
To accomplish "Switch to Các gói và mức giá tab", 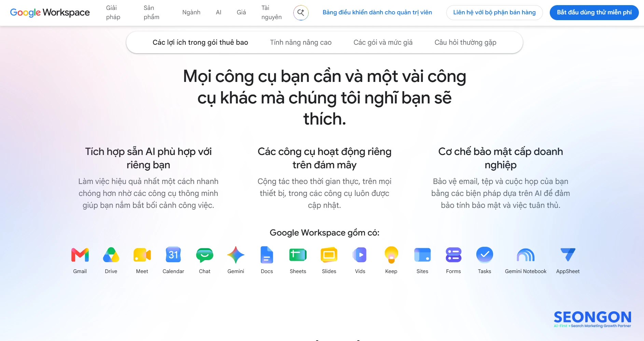I will pyautogui.click(x=383, y=42).
